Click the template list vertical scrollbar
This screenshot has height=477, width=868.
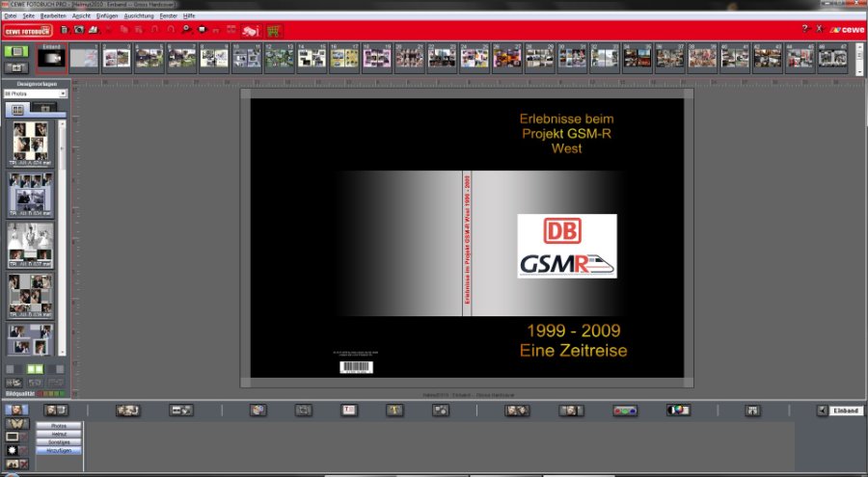[x=62, y=238]
